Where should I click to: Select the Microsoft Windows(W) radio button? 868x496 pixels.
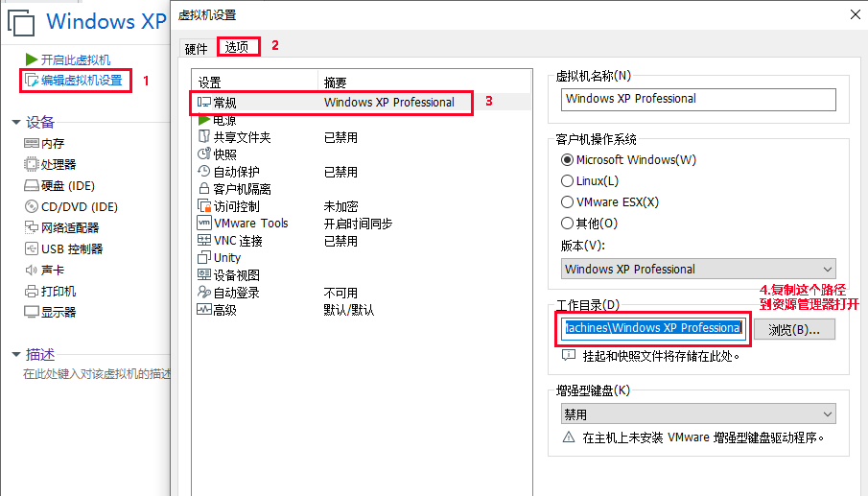coord(567,160)
